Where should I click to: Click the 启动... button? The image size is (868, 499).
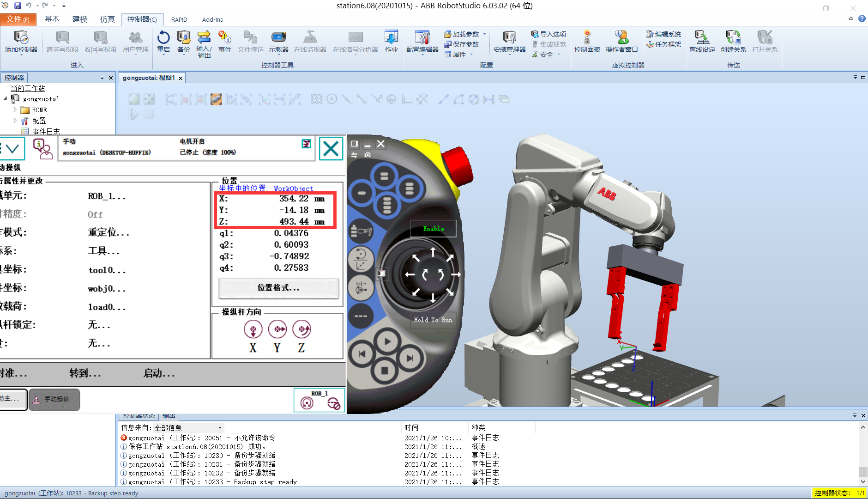tap(159, 373)
